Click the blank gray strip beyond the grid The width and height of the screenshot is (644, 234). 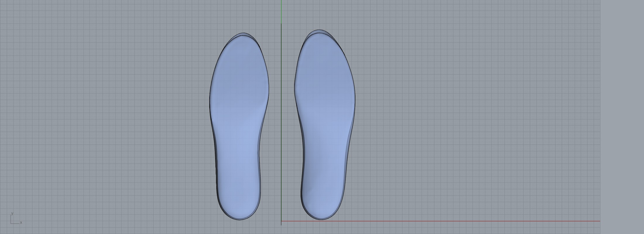point(622,117)
